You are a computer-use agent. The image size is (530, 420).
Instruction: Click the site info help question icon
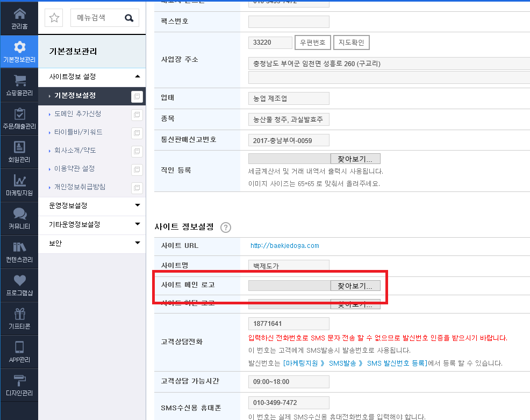tap(225, 227)
